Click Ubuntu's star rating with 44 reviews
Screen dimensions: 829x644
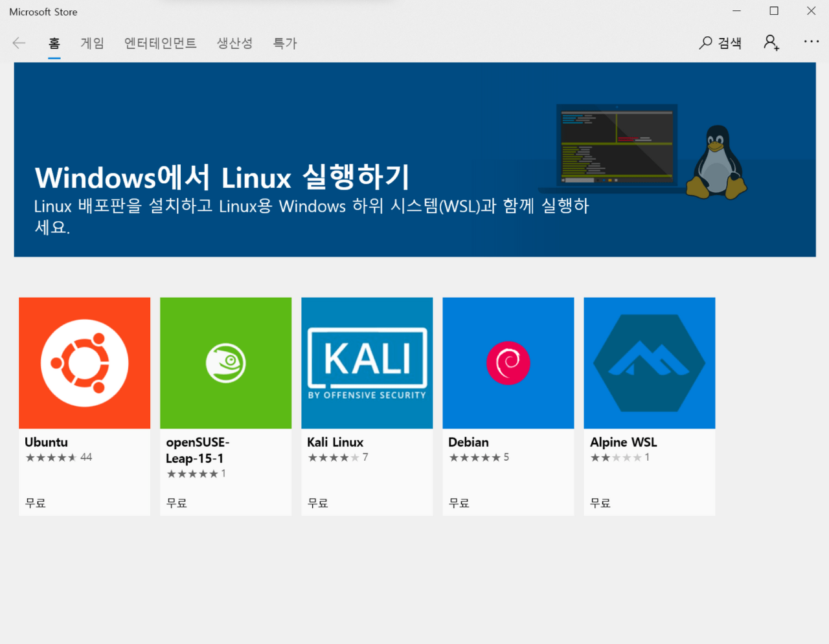click(x=59, y=458)
